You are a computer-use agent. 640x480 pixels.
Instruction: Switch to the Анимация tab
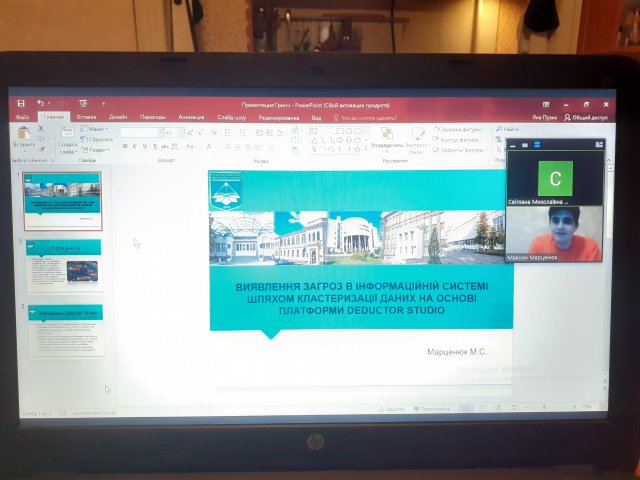tap(190, 117)
